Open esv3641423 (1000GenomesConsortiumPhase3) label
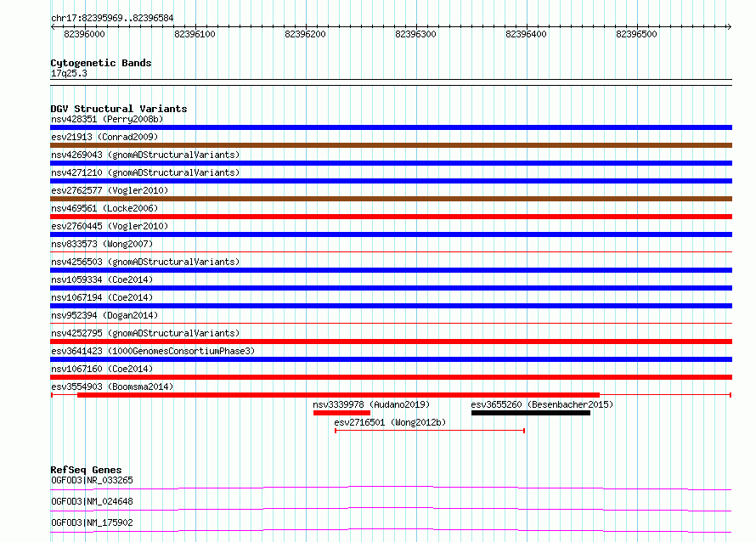The image size is (756, 542). pos(153,351)
